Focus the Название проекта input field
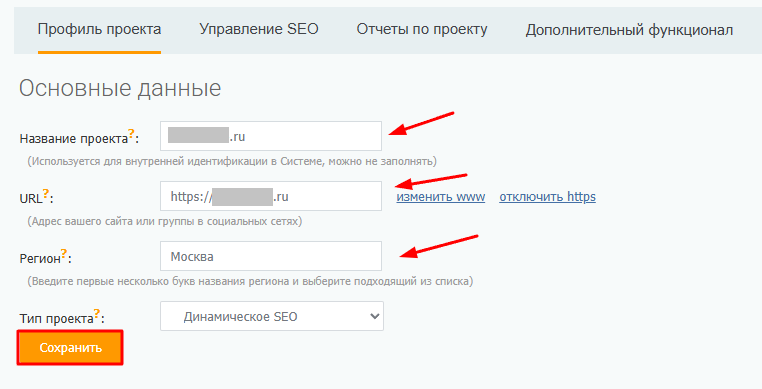This screenshot has width=762, height=389. click(271, 136)
